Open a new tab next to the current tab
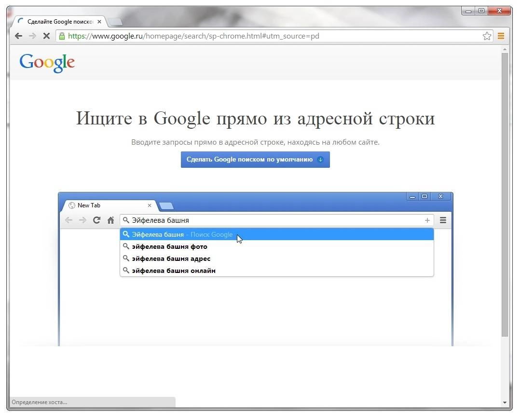The width and height of the screenshot is (521, 420). point(115,22)
